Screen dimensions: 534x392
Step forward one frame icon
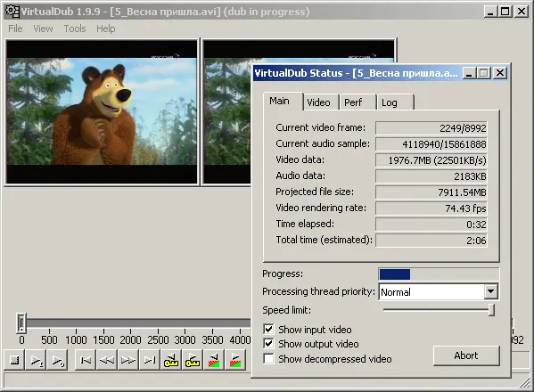128,360
